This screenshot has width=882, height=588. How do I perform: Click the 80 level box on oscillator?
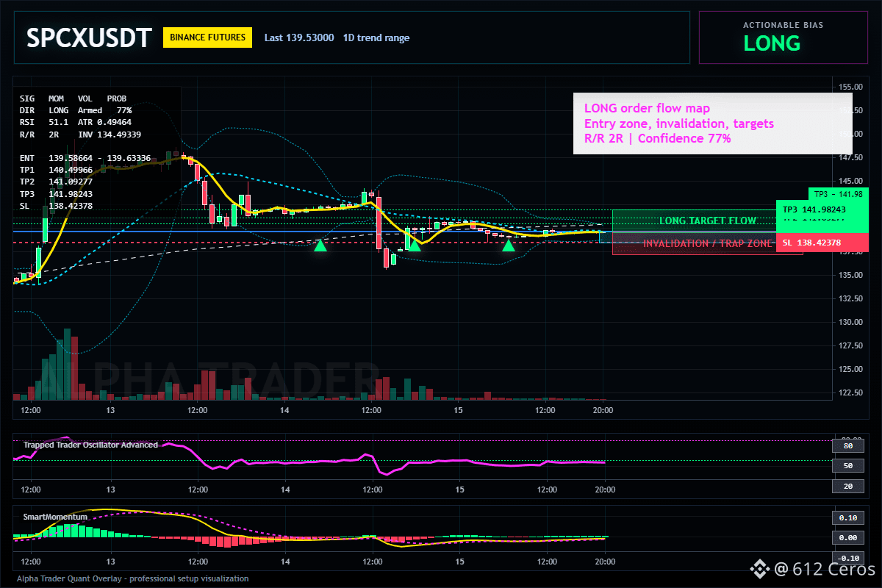[847, 445]
